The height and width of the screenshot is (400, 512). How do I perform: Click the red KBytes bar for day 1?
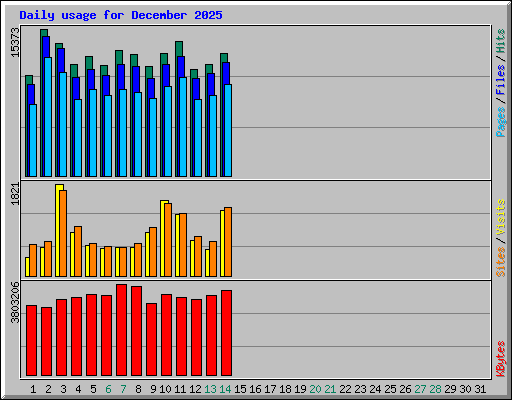pos(31,340)
